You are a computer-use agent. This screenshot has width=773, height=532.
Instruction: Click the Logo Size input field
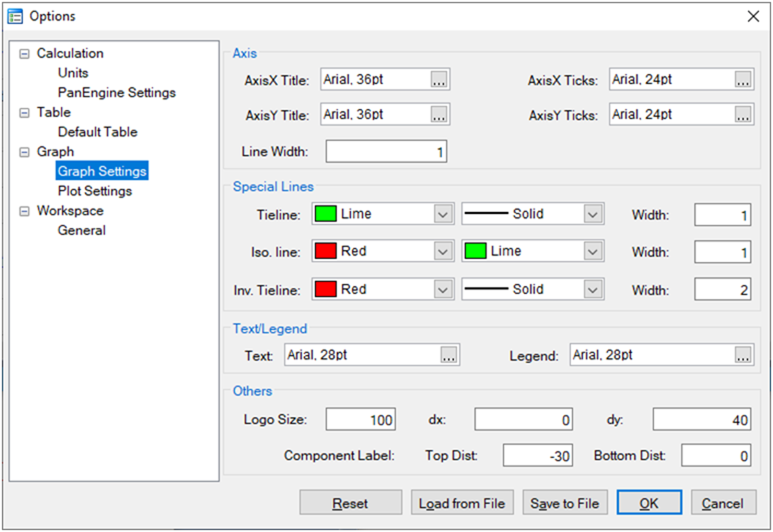[x=361, y=420]
